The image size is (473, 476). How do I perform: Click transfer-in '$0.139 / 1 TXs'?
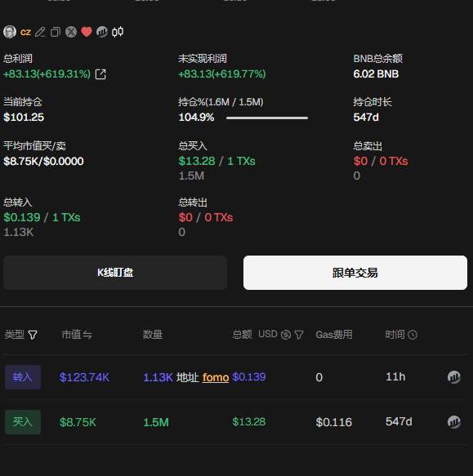[42, 217]
